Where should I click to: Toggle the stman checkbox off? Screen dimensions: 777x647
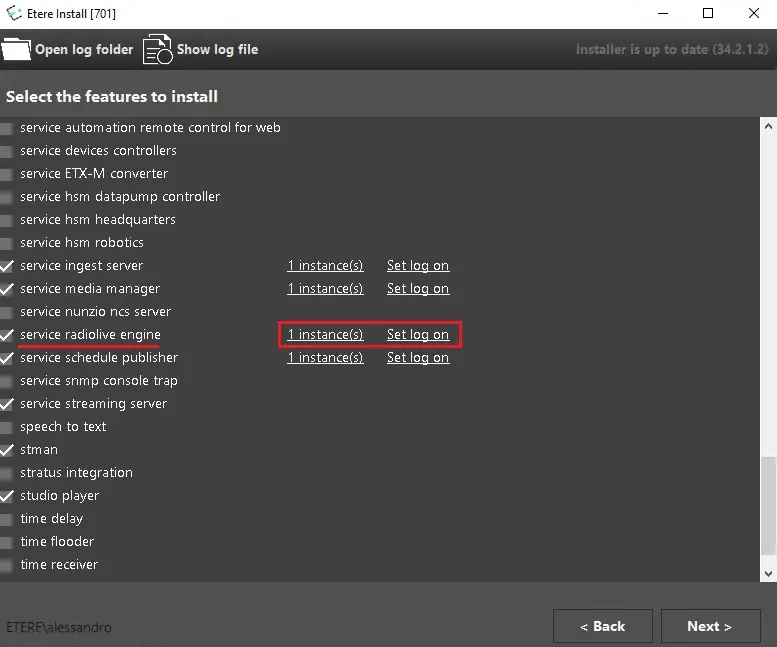(8, 450)
